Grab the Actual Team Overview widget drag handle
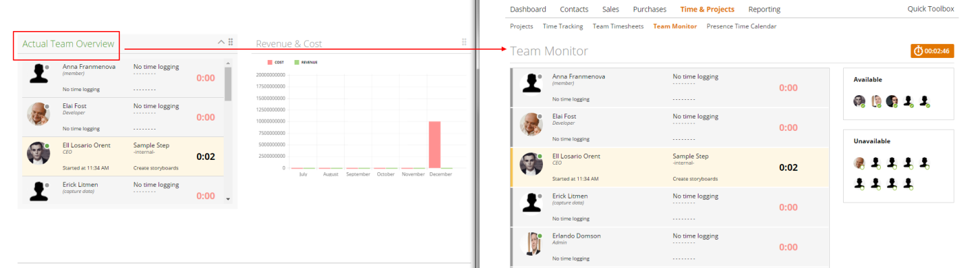The image size is (980, 268). pos(231,42)
